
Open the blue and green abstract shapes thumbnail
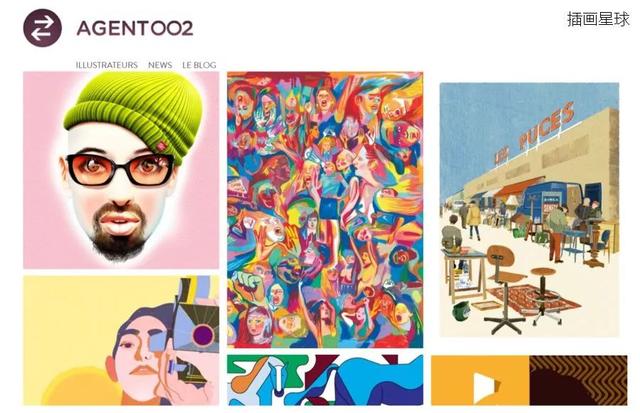(x=325, y=380)
